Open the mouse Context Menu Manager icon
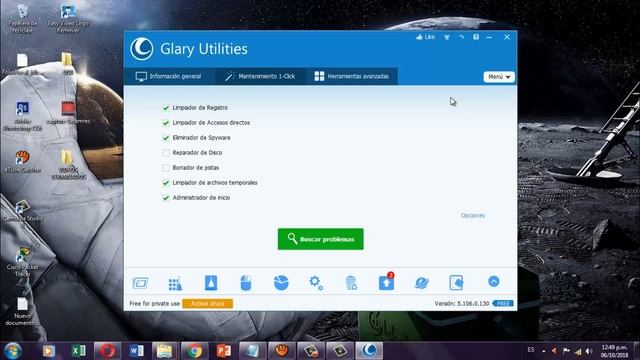Viewport: 640px width, 360px height. [246, 282]
